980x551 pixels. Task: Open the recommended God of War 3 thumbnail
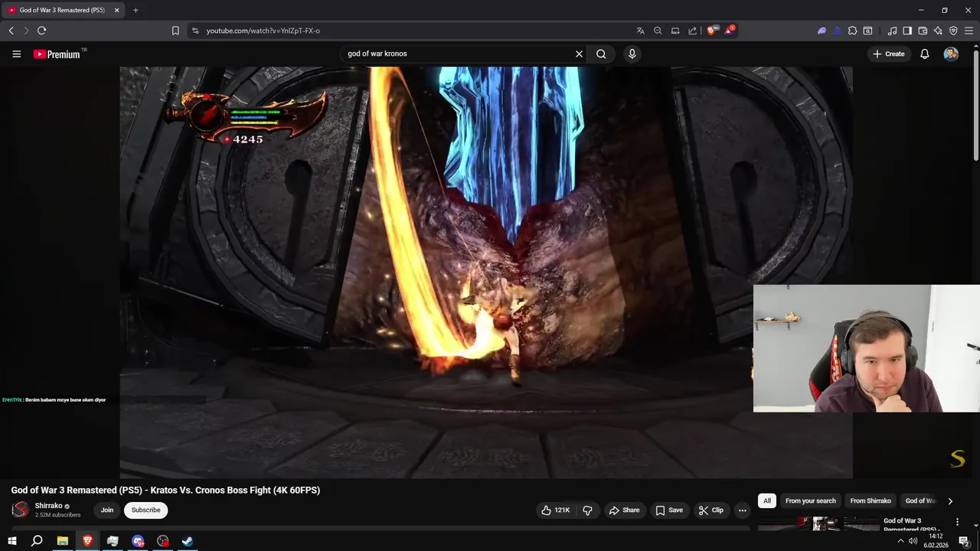coord(818,523)
